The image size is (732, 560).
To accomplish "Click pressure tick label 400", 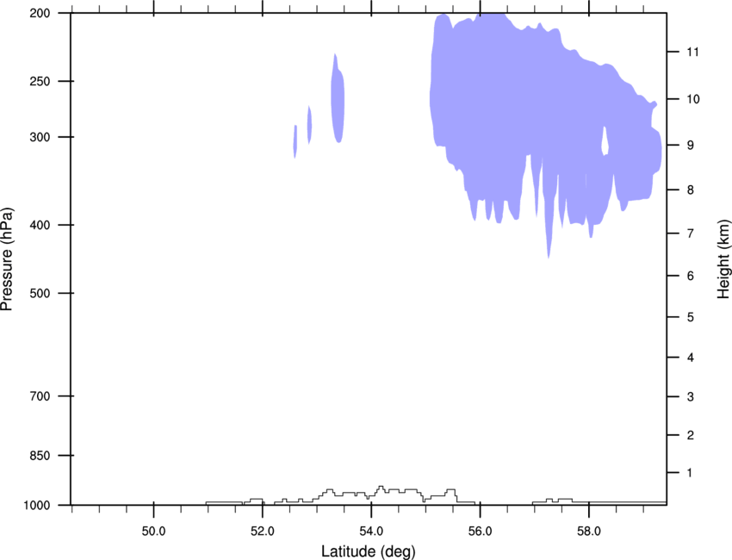I will pyautogui.click(x=40, y=225).
